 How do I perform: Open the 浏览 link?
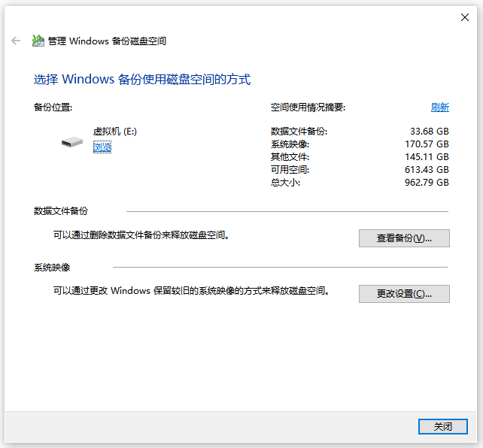102,147
